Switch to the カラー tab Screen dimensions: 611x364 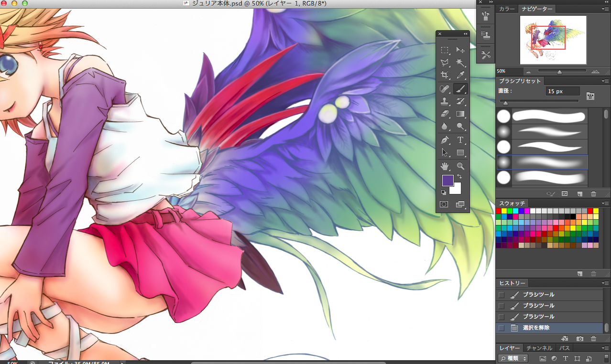pos(507,9)
